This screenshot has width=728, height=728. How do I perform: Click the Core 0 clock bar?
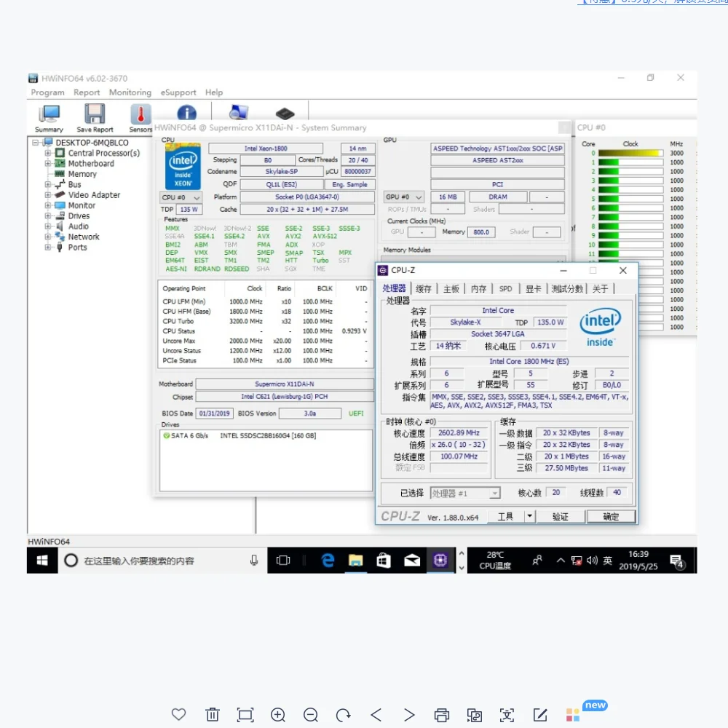click(x=630, y=153)
